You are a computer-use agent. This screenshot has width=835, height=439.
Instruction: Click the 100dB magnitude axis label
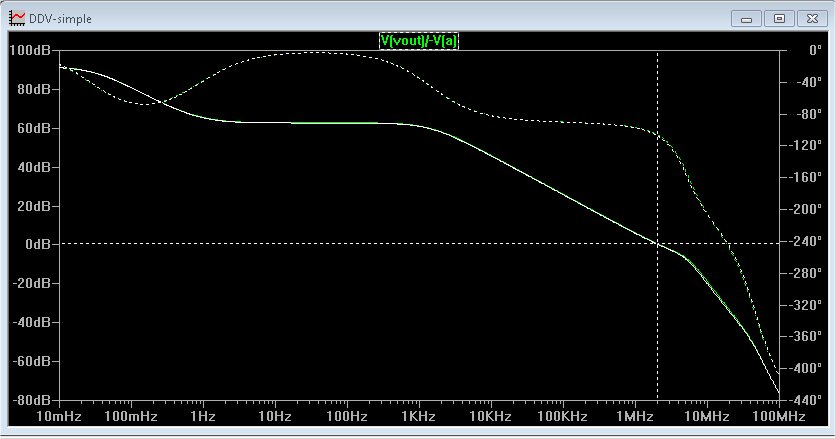pyautogui.click(x=30, y=51)
